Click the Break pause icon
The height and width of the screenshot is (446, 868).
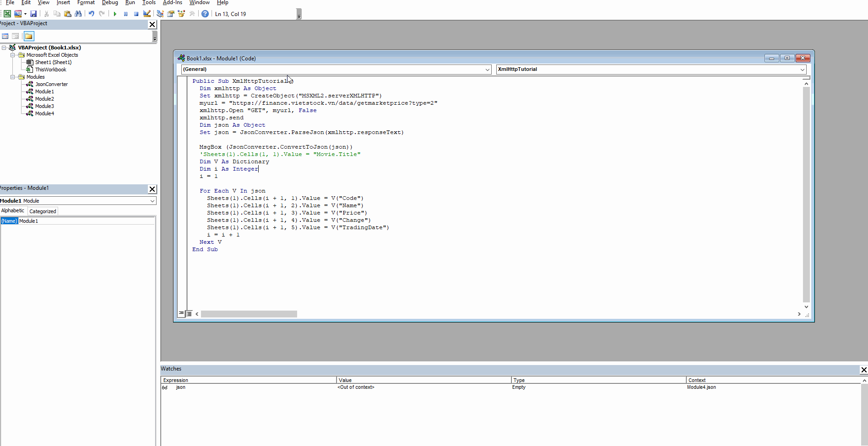(125, 14)
